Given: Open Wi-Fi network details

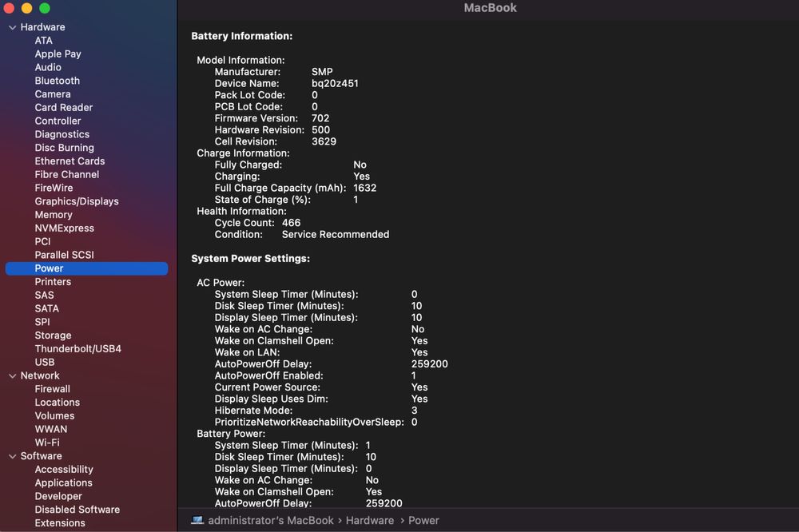Looking at the screenshot, I should click(x=47, y=443).
